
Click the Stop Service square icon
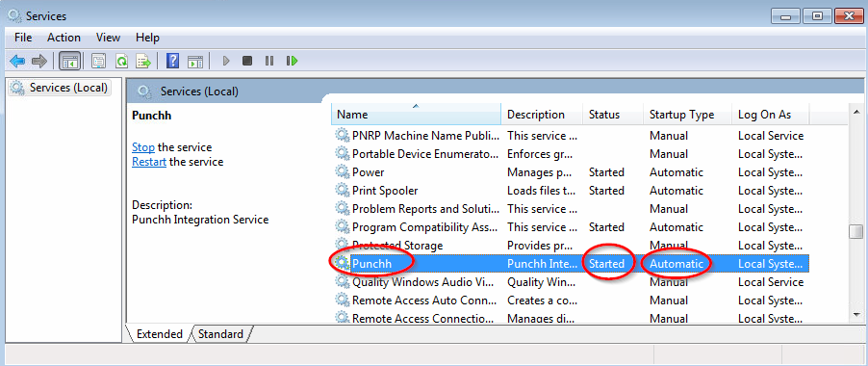(247, 61)
